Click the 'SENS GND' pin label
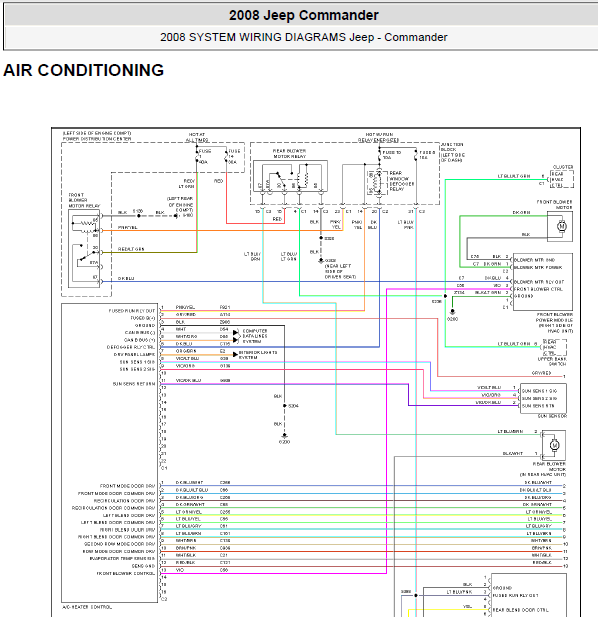Screen dimensions: 598x617 coord(143,566)
